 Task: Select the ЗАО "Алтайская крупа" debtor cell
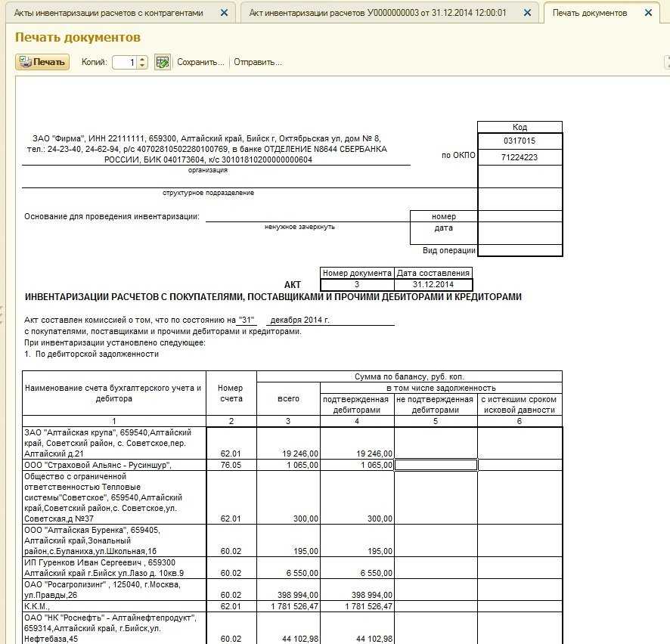(x=114, y=443)
